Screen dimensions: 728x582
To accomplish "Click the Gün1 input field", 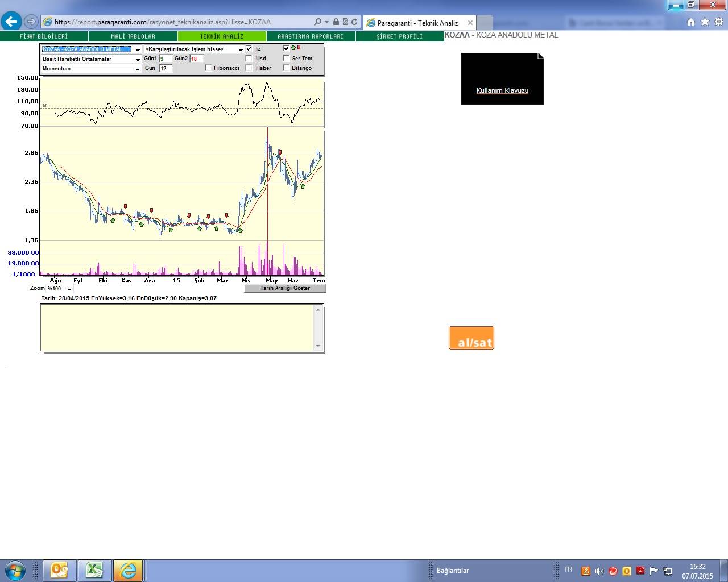I will [165, 59].
